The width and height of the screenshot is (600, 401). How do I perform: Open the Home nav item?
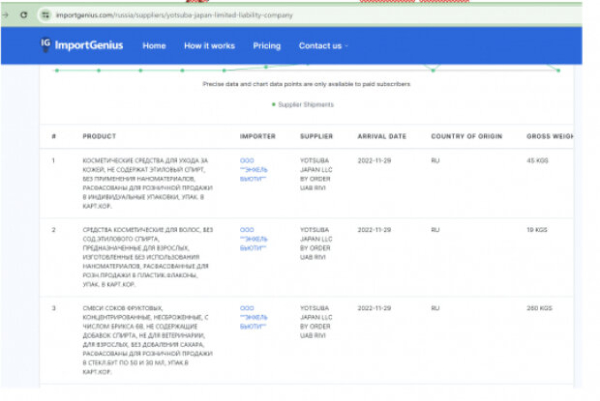click(x=154, y=46)
